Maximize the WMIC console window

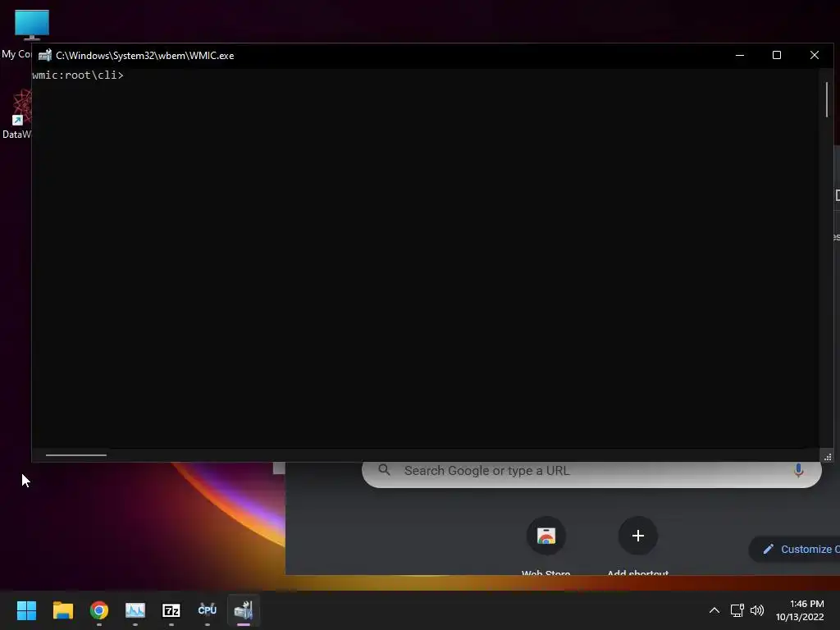[x=777, y=55]
